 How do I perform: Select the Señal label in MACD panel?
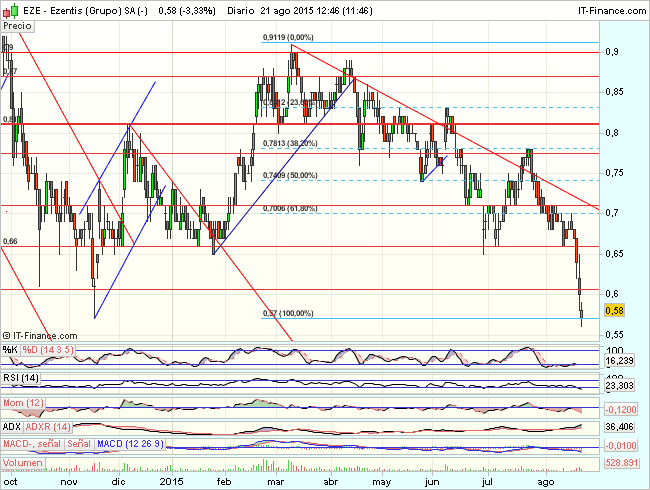(x=79, y=444)
